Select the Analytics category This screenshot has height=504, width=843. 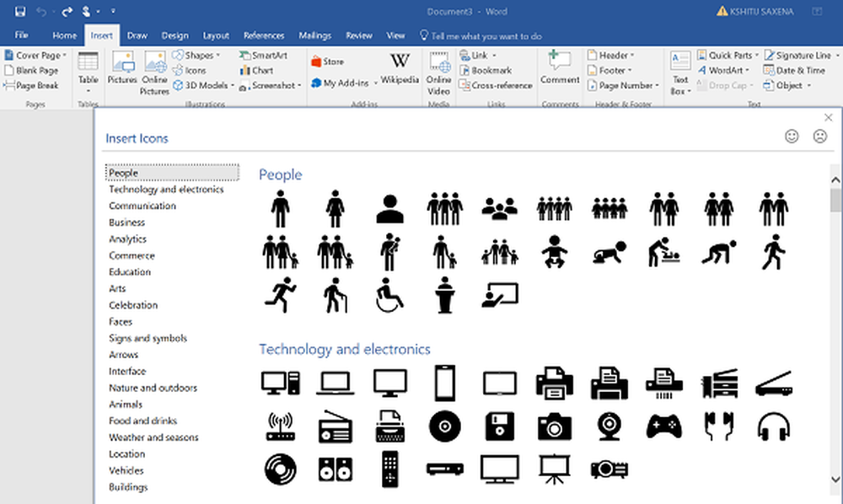pyautogui.click(x=127, y=239)
